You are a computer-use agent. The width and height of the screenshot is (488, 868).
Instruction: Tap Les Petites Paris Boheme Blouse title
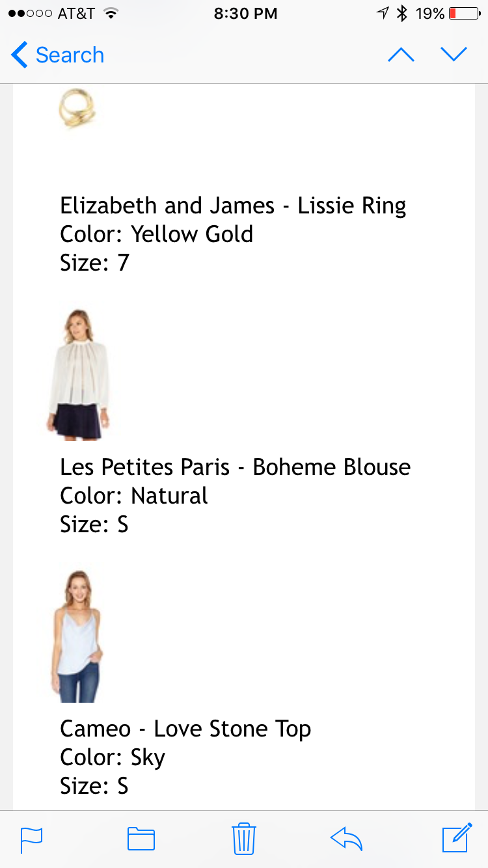pos(235,467)
